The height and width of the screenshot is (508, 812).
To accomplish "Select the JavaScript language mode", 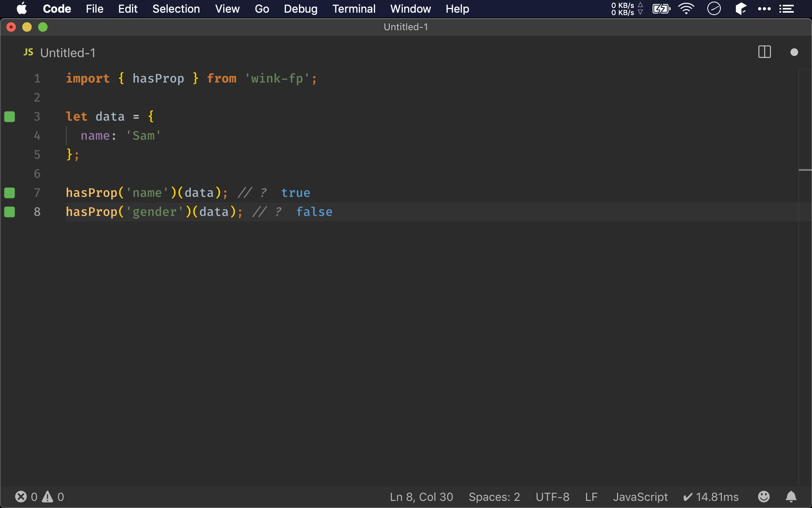I will 640,497.
